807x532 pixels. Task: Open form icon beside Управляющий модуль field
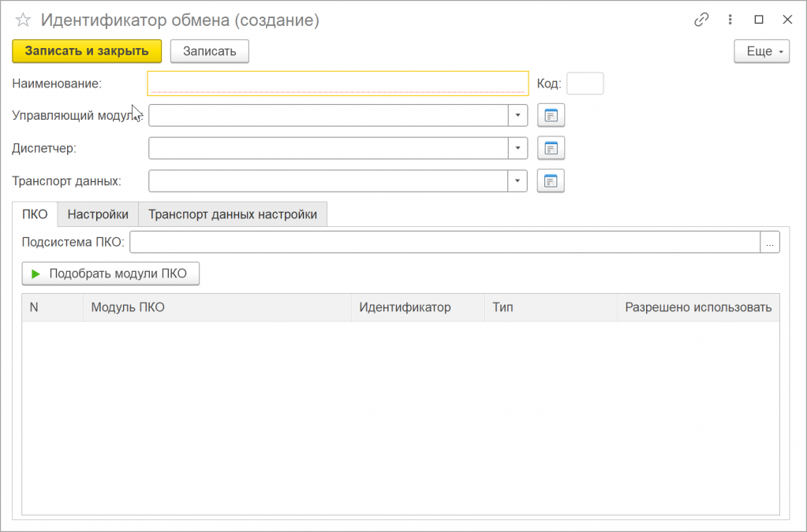click(551, 115)
